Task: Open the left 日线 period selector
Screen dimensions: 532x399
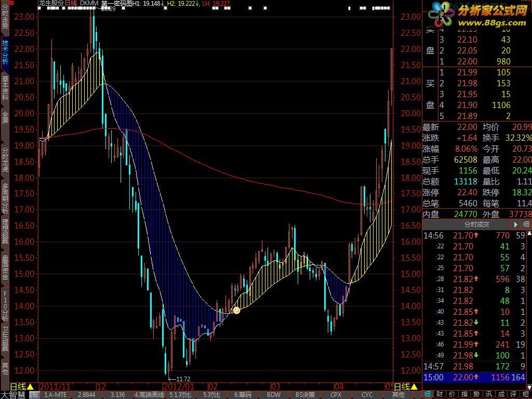Action: click(22, 387)
